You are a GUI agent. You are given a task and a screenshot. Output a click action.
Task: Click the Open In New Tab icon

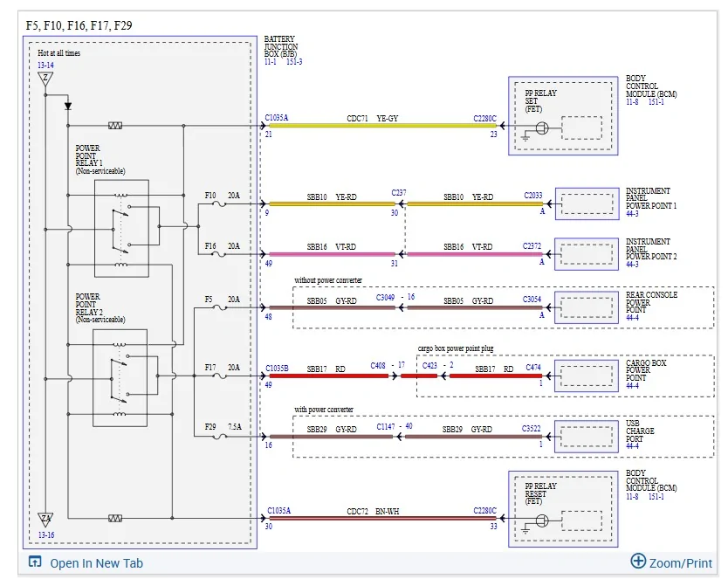coord(35,562)
